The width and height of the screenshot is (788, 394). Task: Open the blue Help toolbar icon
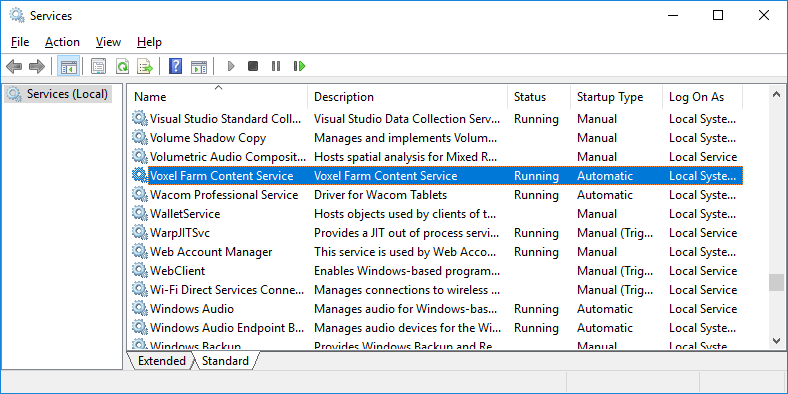[175, 66]
